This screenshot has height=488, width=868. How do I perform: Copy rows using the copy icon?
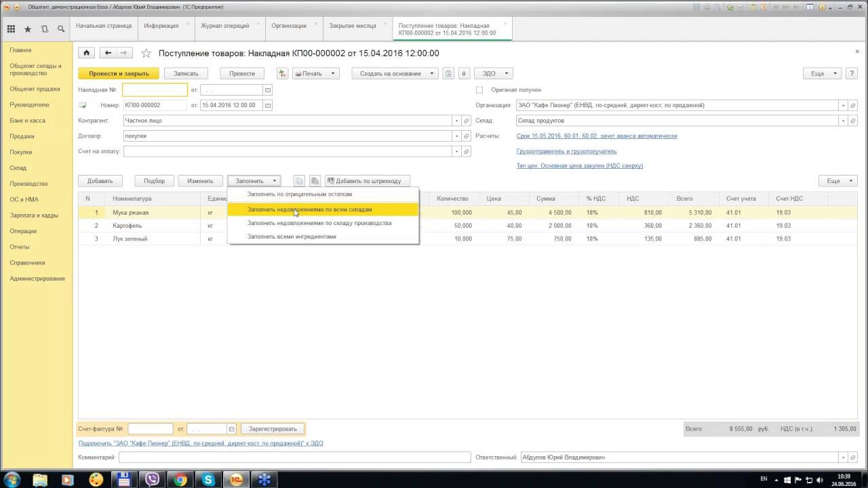point(298,181)
